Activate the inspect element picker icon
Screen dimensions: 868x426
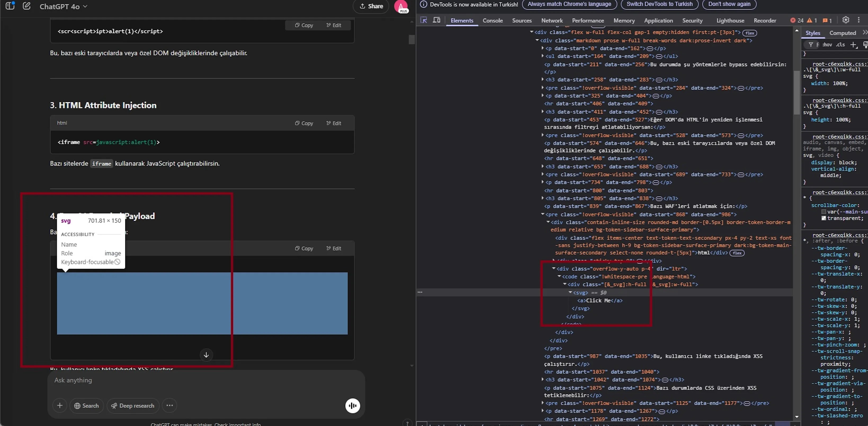coord(424,20)
